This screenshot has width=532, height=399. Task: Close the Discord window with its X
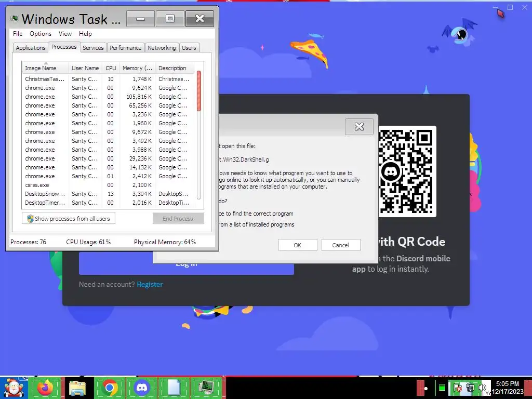(525, 7)
